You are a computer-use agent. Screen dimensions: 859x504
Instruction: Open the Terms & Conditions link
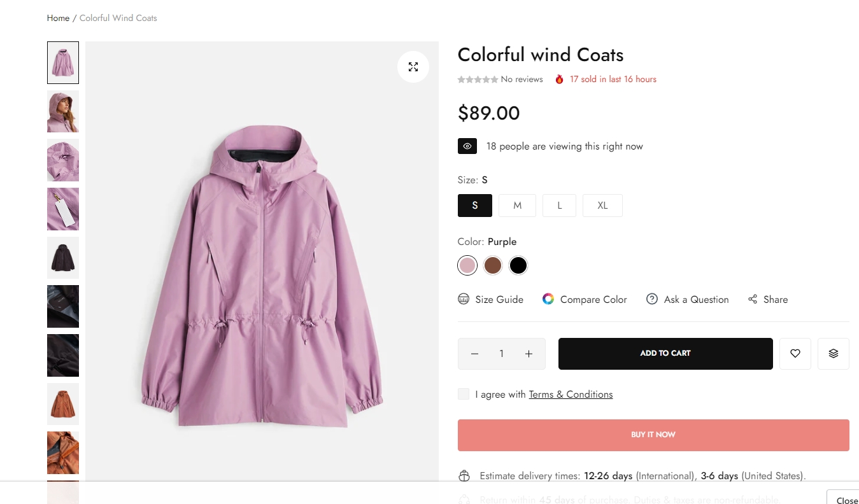pos(571,395)
